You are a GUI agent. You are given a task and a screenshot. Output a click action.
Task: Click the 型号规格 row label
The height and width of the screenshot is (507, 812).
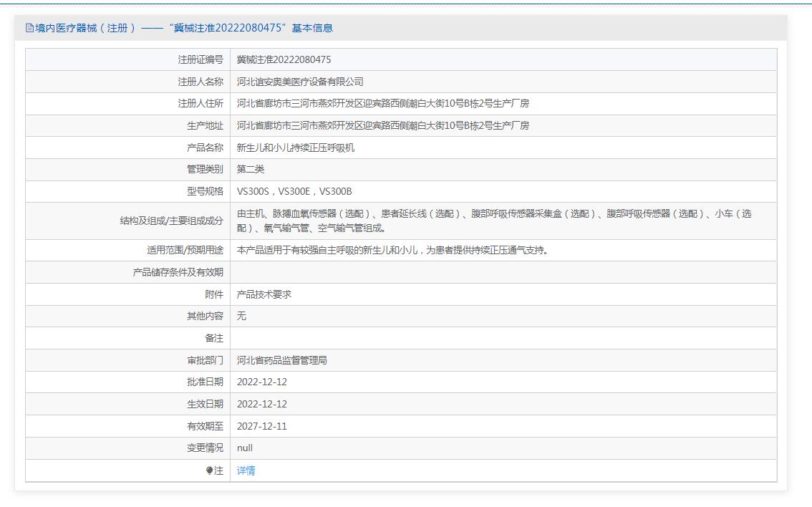[x=205, y=192]
